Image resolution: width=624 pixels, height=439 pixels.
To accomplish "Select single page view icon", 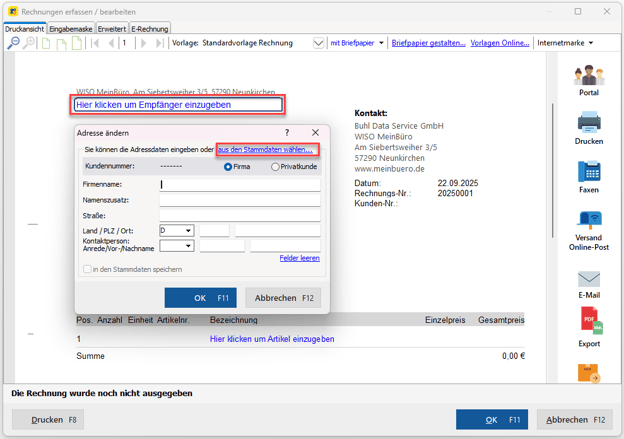I will [46, 43].
